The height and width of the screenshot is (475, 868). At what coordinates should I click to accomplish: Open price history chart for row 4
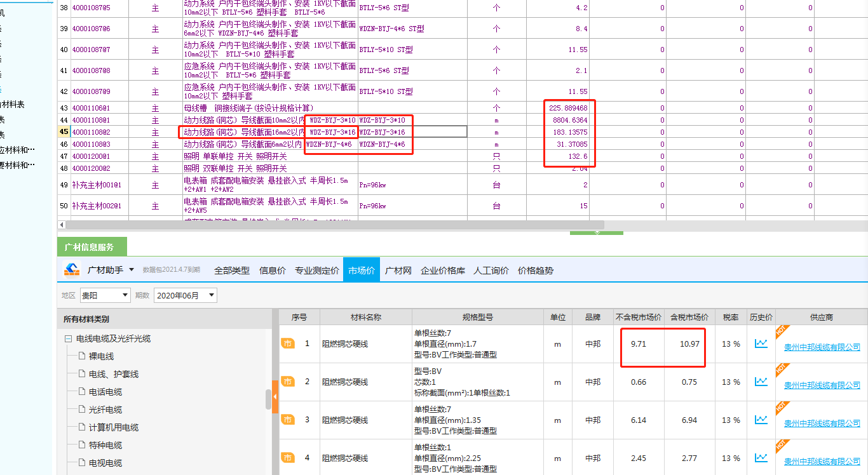click(x=761, y=458)
